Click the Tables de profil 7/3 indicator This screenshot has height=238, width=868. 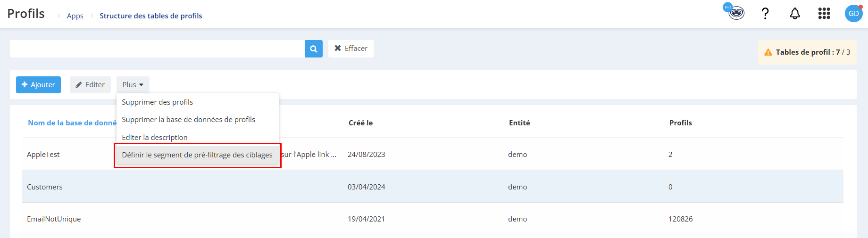coord(807,52)
